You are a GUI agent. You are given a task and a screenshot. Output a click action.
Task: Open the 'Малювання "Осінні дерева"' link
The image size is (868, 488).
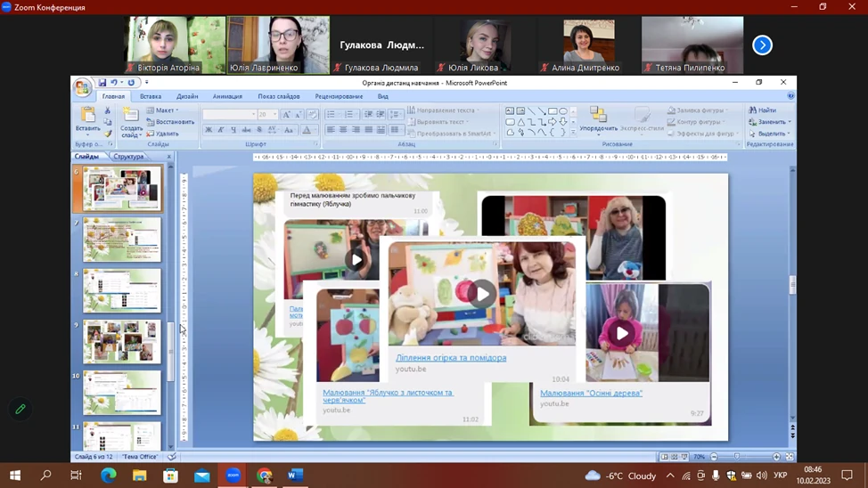pyautogui.click(x=591, y=393)
